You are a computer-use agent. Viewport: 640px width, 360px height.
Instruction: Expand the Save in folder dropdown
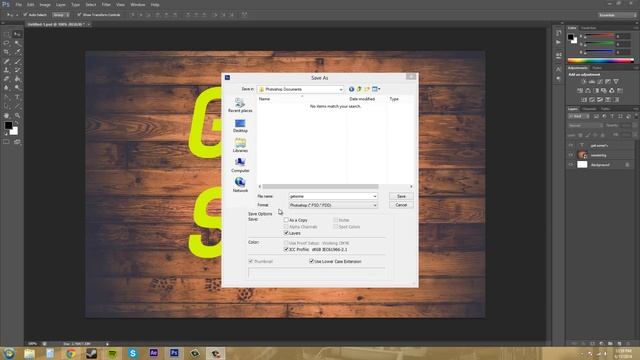pyautogui.click(x=341, y=89)
